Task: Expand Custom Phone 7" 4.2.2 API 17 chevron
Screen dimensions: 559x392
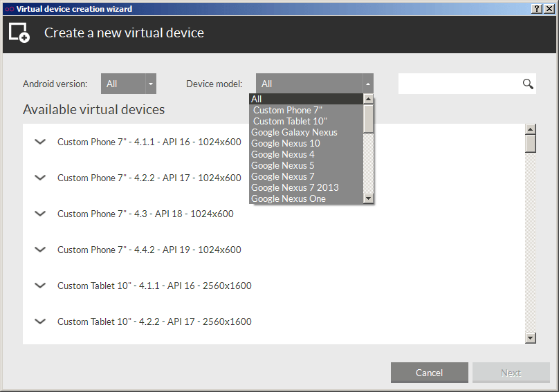Action: point(40,178)
